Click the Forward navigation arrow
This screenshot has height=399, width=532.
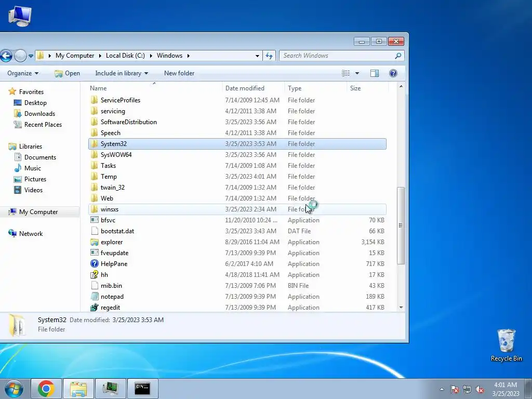click(x=20, y=56)
